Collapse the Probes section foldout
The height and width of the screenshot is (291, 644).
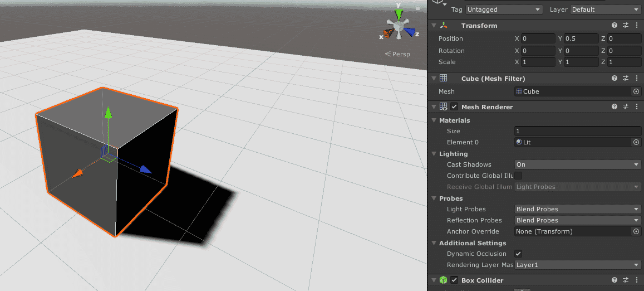click(434, 198)
